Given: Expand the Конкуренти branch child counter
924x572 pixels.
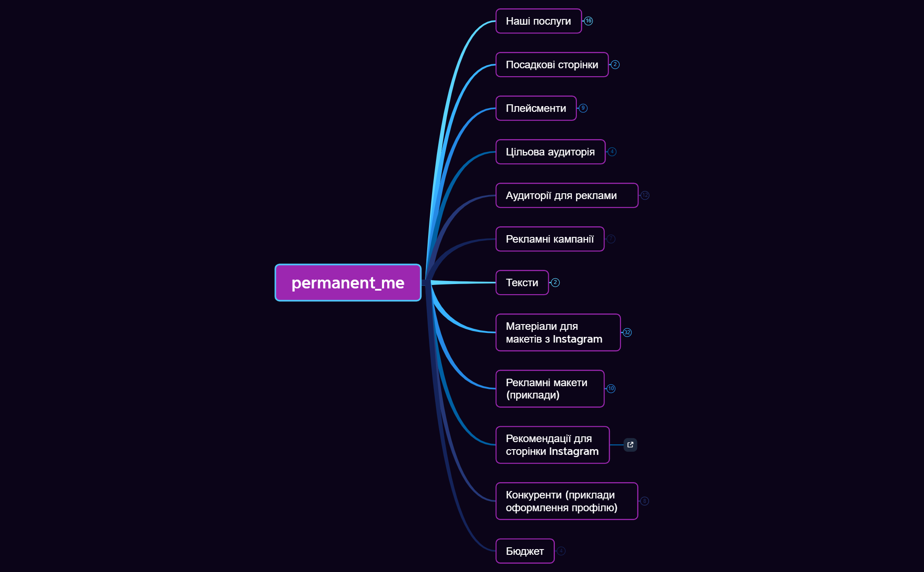Looking at the screenshot, I should pos(645,501).
